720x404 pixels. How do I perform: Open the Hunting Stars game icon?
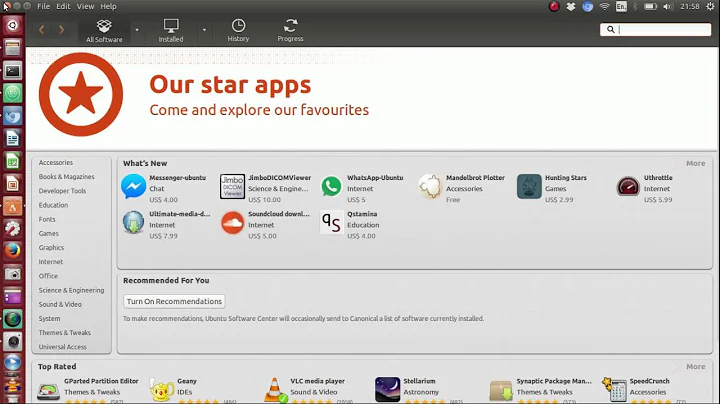coord(529,186)
